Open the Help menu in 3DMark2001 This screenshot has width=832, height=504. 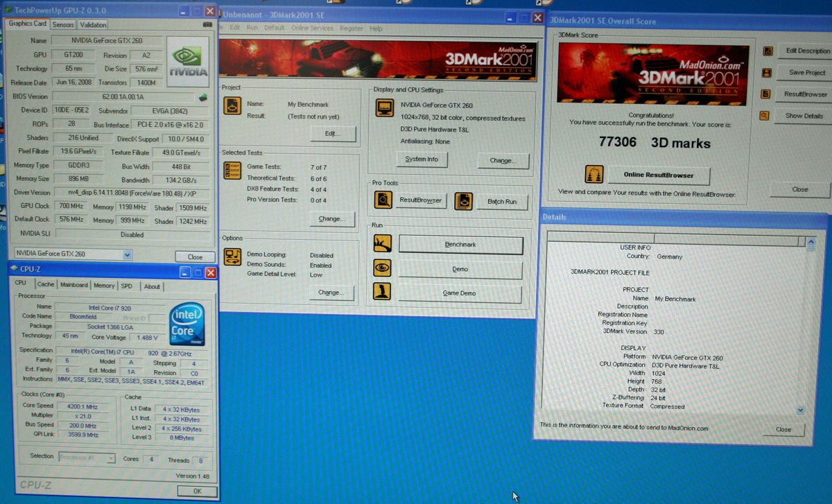click(x=376, y=29)
